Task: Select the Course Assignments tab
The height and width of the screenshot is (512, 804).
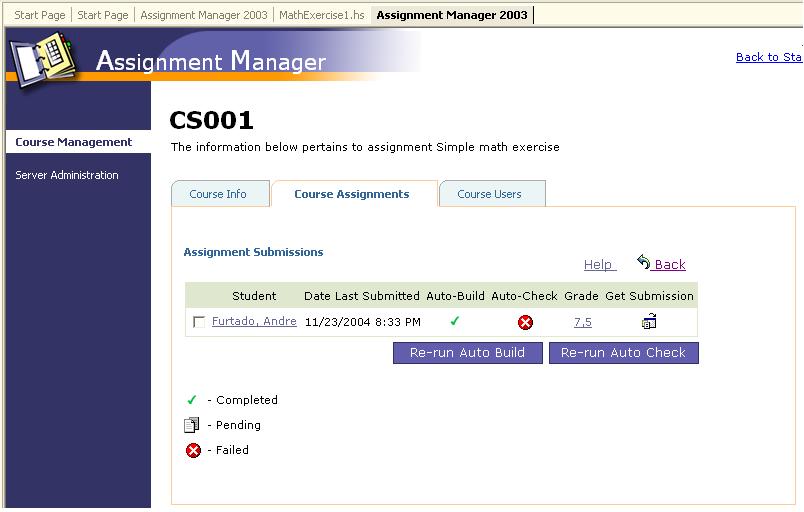Action: coord(351,194)
